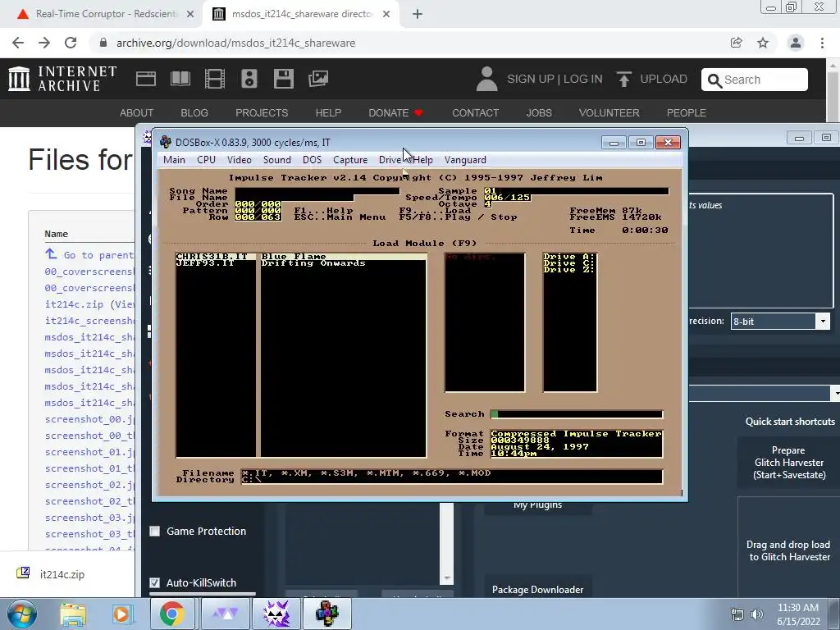Bookmark this page with star icon
Viewport: 840px width, 630px height.
click(x=763, y=43)
